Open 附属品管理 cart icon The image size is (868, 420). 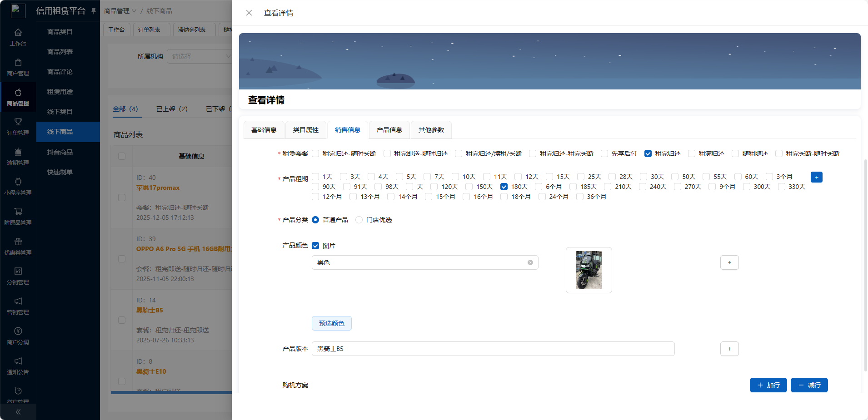(x=18, y=212)
